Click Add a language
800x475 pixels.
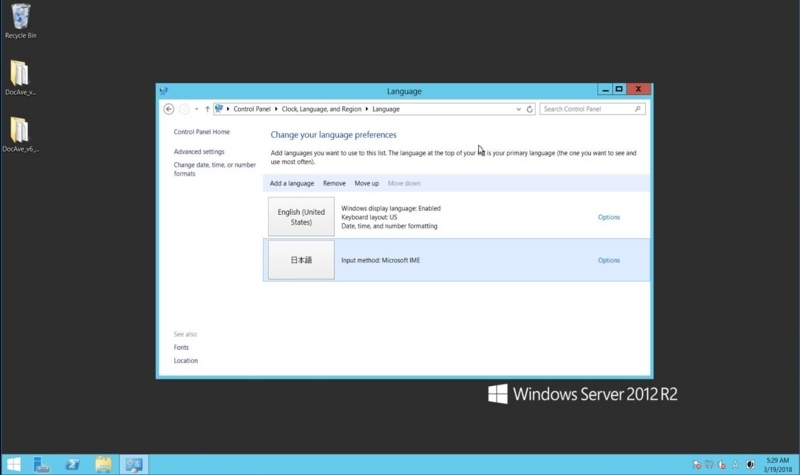[x=292, y=183]
